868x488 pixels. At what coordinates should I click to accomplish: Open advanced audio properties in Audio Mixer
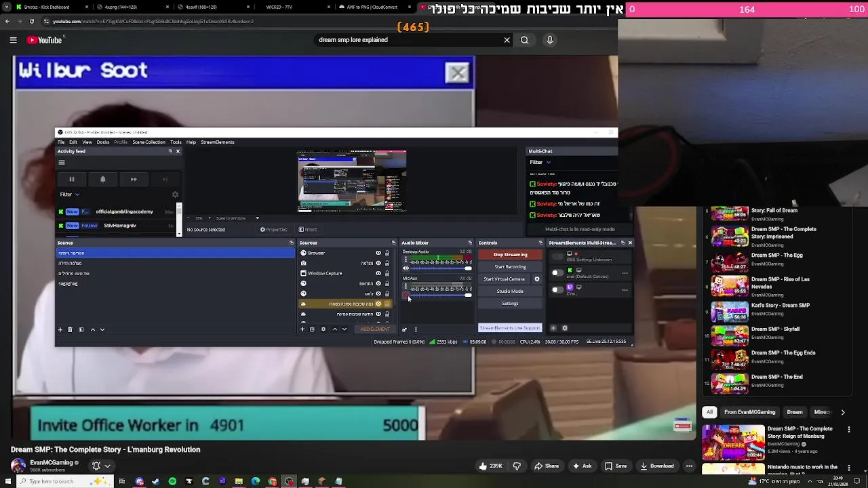point(405,329)
